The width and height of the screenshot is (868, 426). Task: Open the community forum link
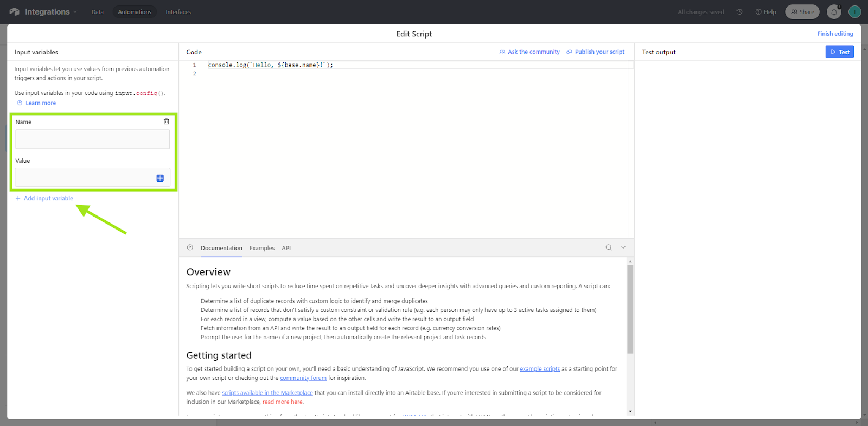tap(303, 378)
